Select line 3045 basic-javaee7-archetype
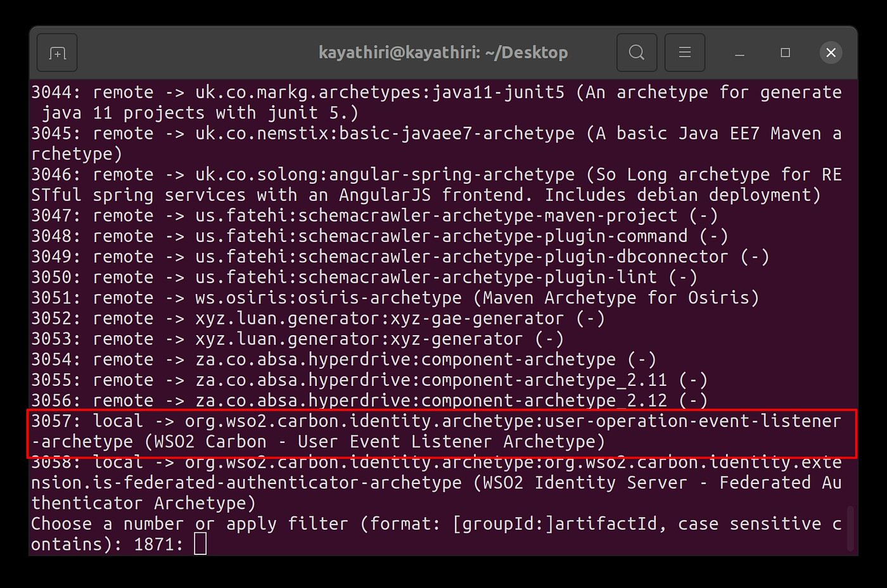The width and height of the screenshot is (887, 588). click(437, 144)
